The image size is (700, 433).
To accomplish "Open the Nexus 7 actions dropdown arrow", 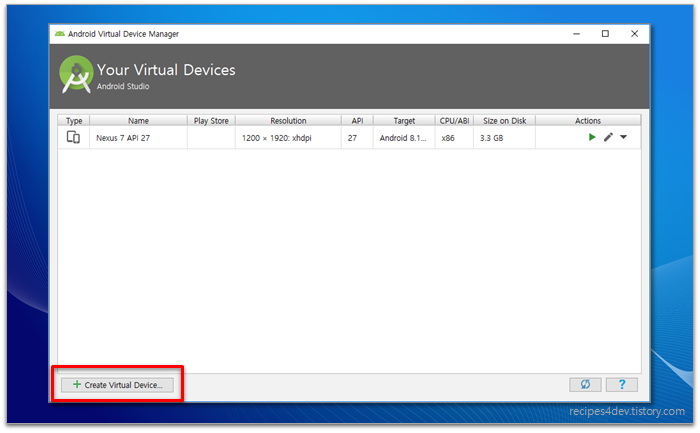I will point(624,137).
